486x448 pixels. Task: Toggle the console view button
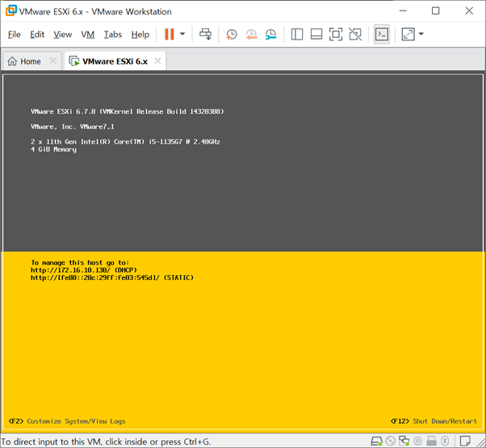[x=382, y=34]
